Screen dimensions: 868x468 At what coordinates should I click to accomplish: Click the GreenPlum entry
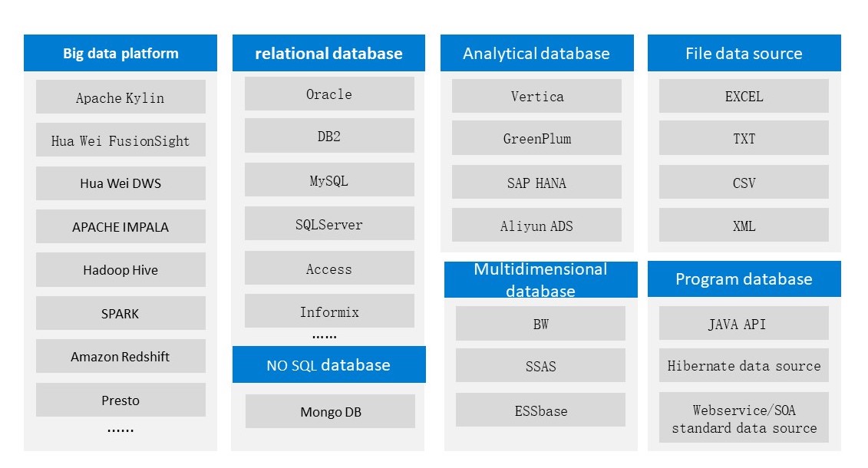537,138
